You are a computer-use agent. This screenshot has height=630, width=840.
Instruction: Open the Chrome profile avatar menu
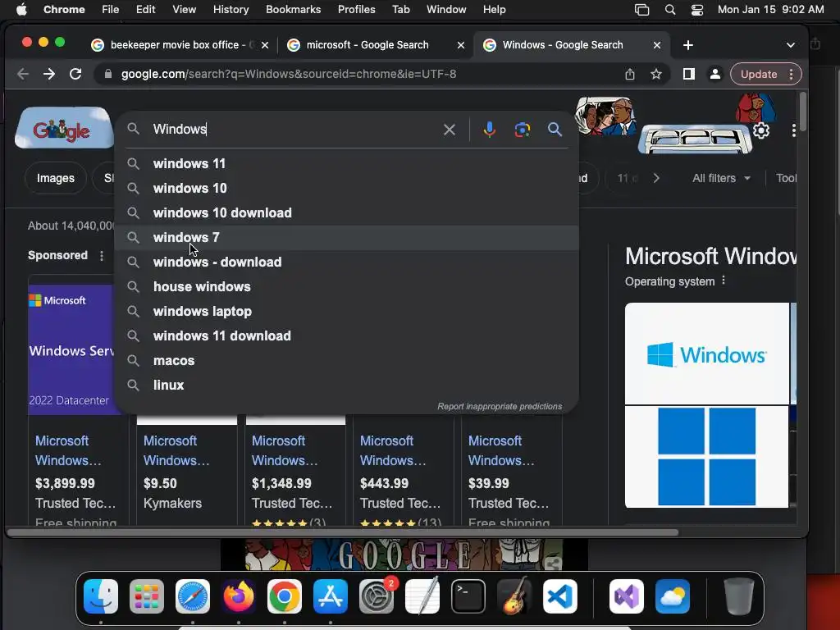point(715,74)
